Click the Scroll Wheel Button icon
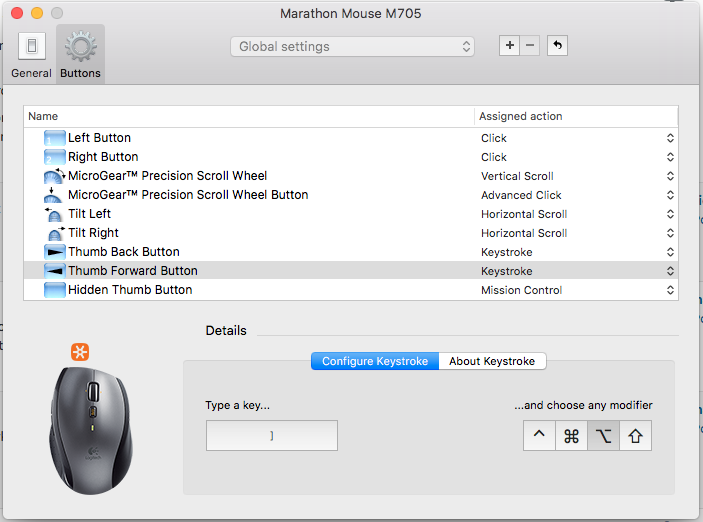Screen dimensions: 703x522 coord(53,195)
